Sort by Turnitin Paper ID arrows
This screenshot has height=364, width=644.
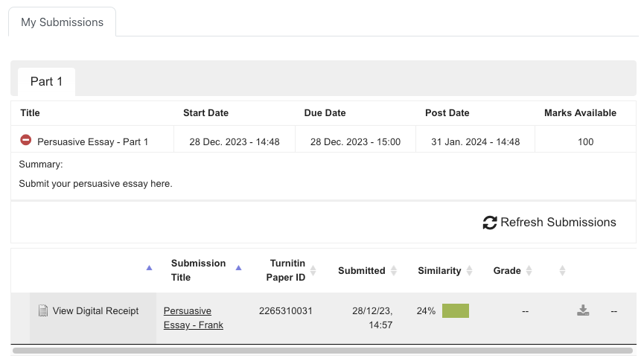point(313,270)
